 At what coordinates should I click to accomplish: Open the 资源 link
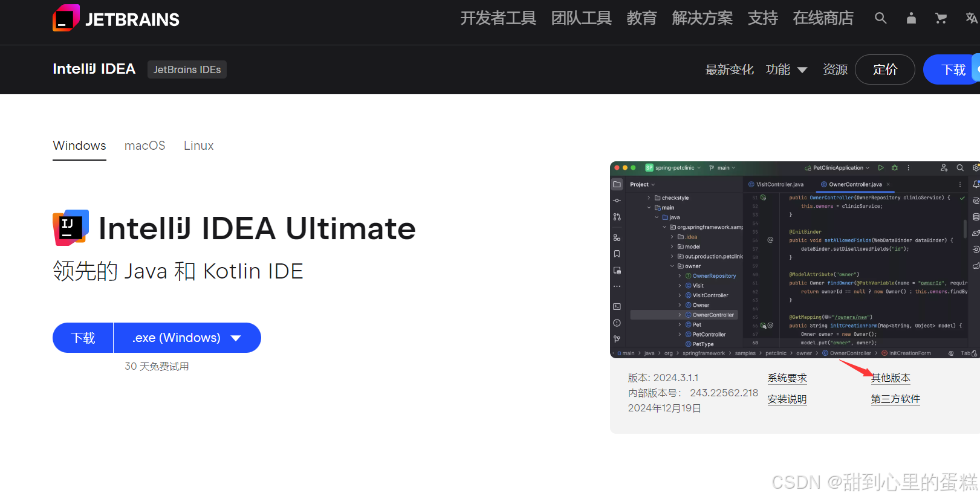835,69
